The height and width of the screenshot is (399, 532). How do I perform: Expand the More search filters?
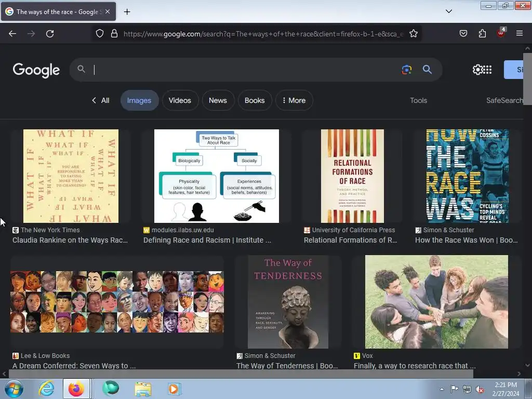[294, 100]
